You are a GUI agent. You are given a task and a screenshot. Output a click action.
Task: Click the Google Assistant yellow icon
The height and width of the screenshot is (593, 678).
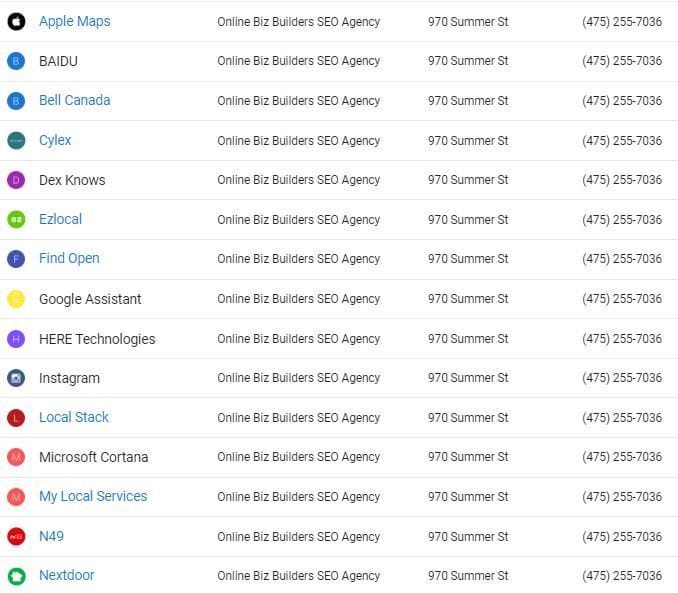(x=16, y=299)
